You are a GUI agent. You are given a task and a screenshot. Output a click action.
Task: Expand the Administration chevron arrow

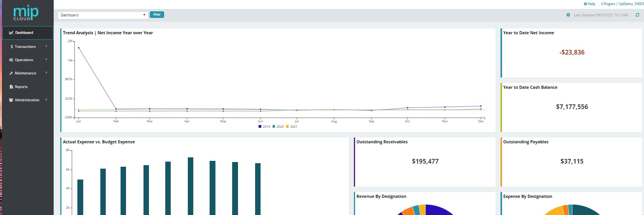(46, 100)
